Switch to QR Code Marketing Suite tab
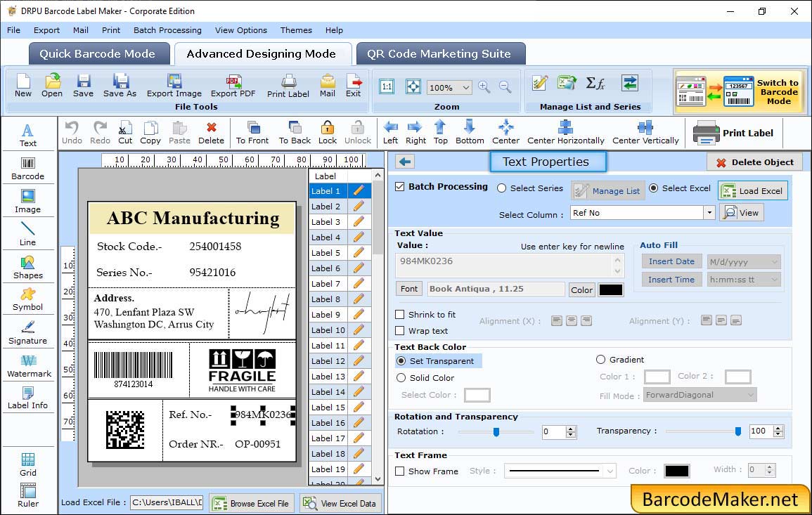The width and height of the screenshot is (812, 515). [x=441, y=54]
